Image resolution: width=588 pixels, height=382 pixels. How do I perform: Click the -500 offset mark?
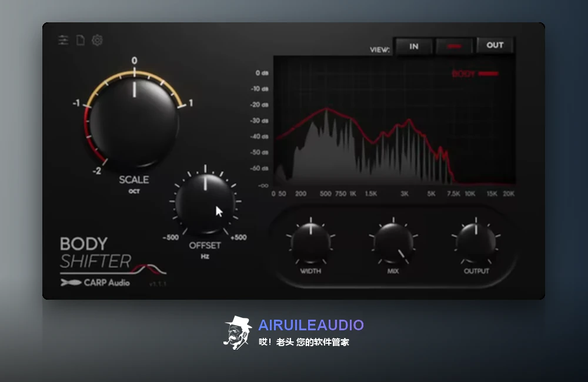171,237
